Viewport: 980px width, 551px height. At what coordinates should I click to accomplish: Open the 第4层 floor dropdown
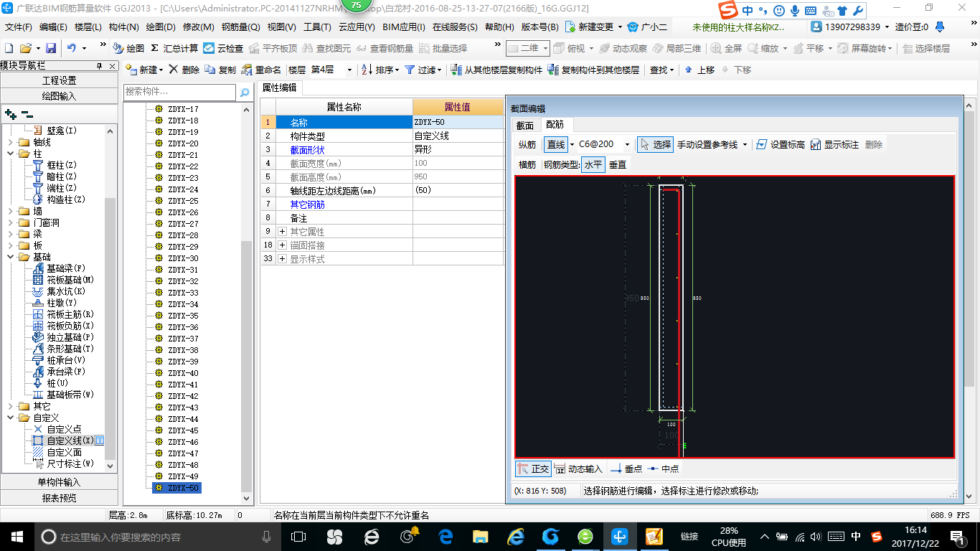(x=349, y=70)
